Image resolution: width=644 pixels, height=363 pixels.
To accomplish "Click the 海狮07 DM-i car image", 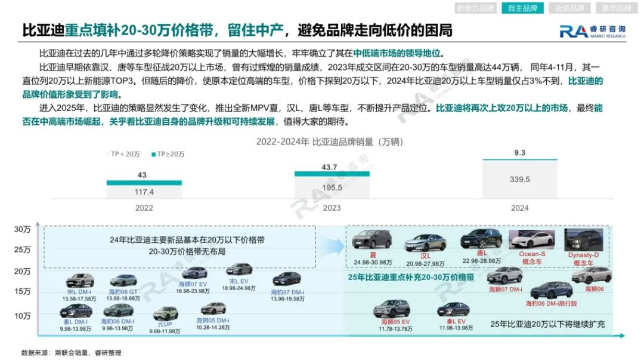I will click(505, 276).
